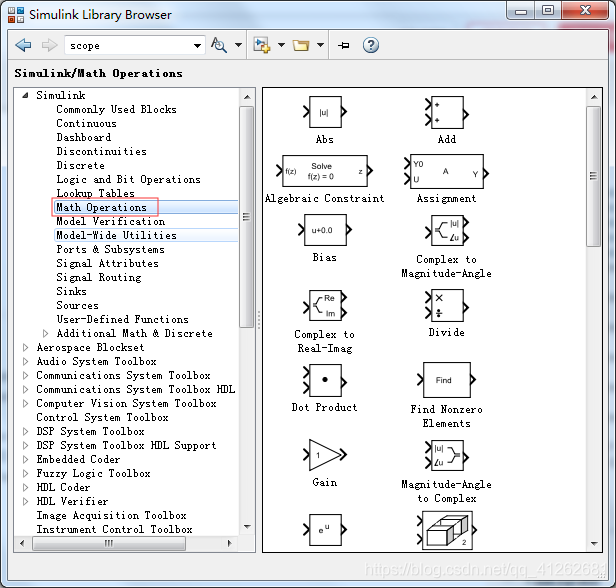Click the block pane vertical scrollbar thumb
616x588 pixels.
(x=594, y=176)
